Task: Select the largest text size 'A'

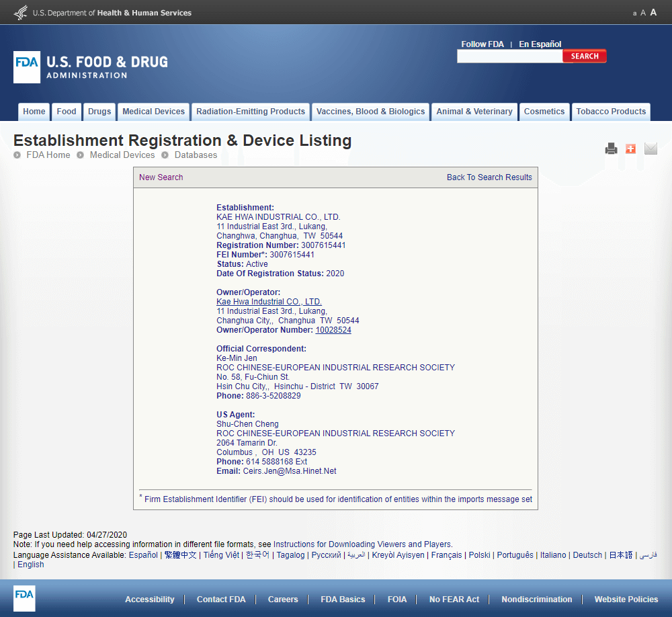Action: 653,12
